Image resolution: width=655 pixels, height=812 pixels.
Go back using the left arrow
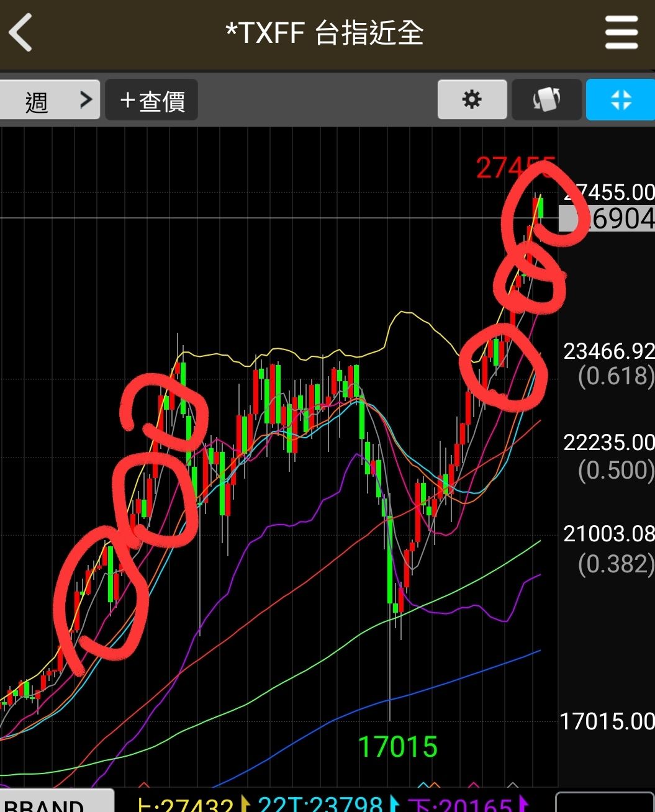tap(20, 33)
